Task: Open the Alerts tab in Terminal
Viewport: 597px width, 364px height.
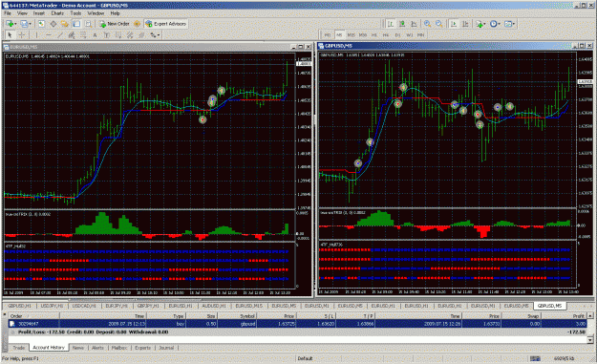Action: [x=97, y=348]
